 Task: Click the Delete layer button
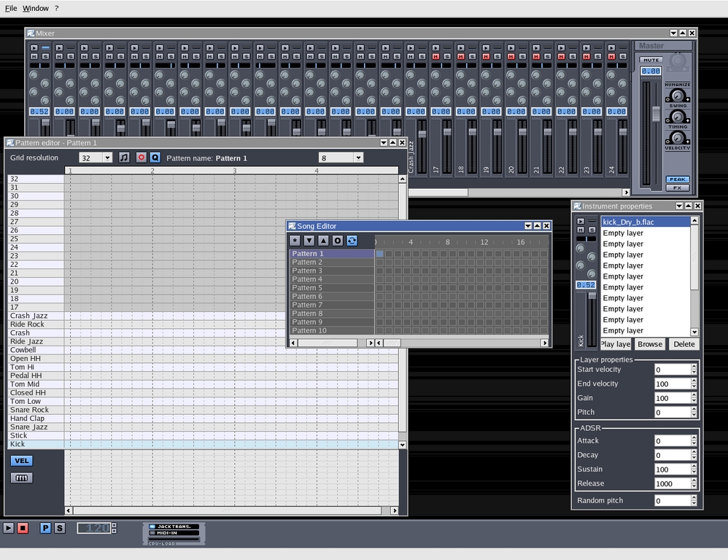(x=684, y=344)
